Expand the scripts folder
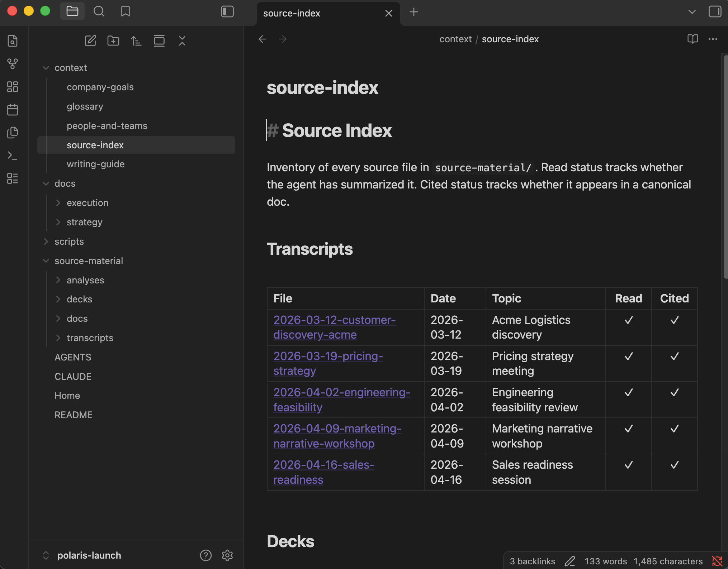Viewport: 728px width, 569px height. [x=136, y=242]
